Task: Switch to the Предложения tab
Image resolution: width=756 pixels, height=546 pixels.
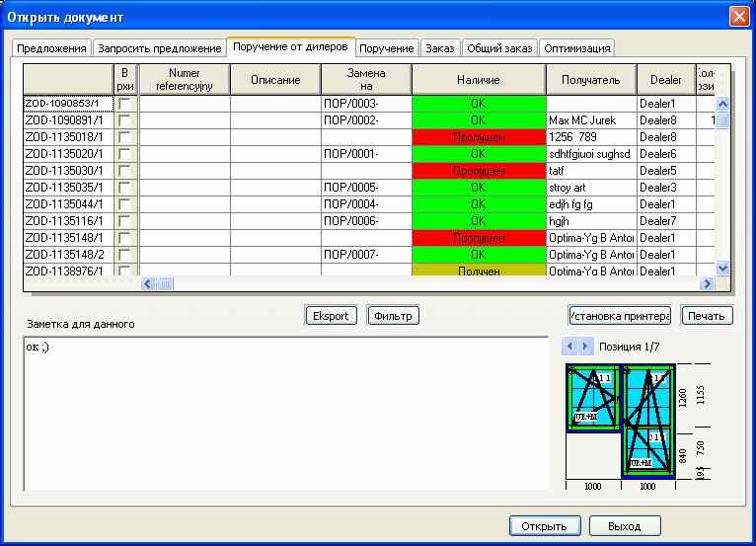Action: tap(51, 48)
